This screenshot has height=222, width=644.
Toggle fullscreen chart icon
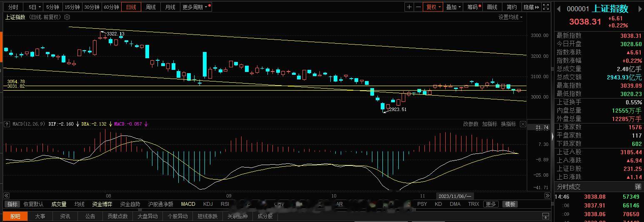(547, 7)
